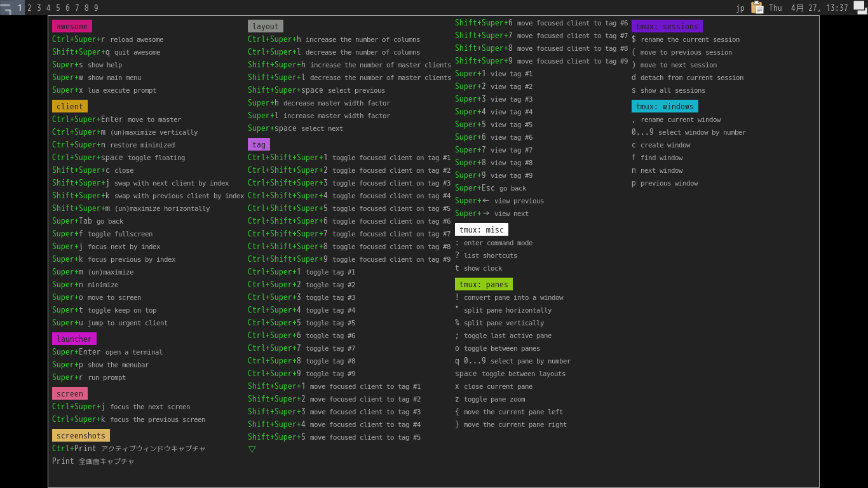The image size is (868, 488).
Task: Switch to tag 8 in the taglist
Action: click(86, 8)
